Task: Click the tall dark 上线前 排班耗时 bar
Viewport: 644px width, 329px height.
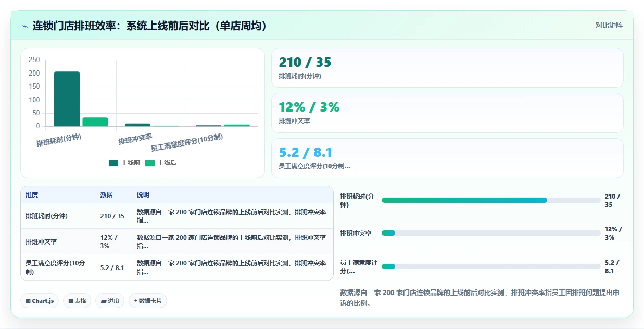Action: coord(67,99)
